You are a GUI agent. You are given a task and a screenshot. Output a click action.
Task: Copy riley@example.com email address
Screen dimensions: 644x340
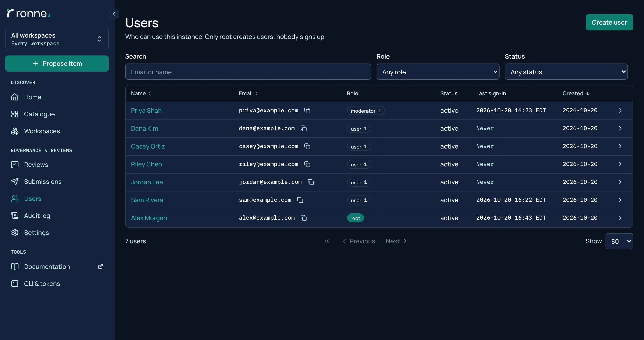click(x=307, y=164)
